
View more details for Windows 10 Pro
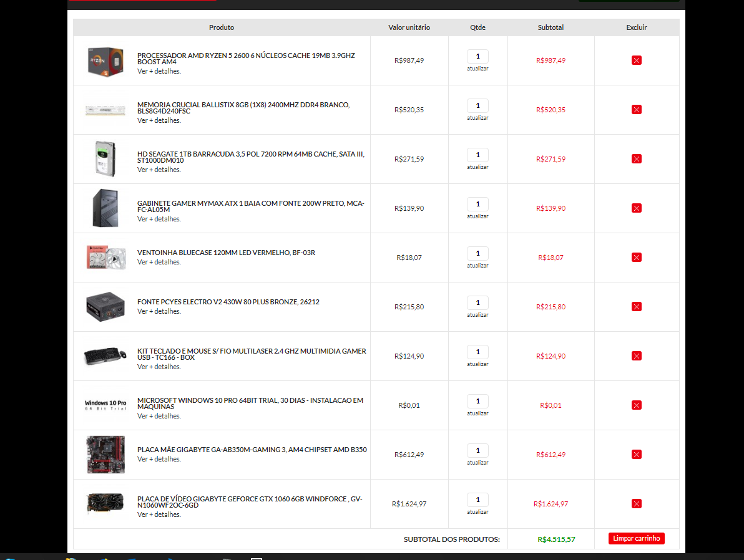(159, 417)
